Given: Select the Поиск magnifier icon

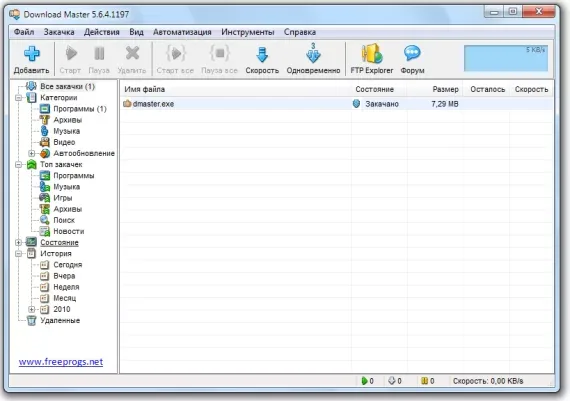Looking at the screenshot, I should 45,220.
